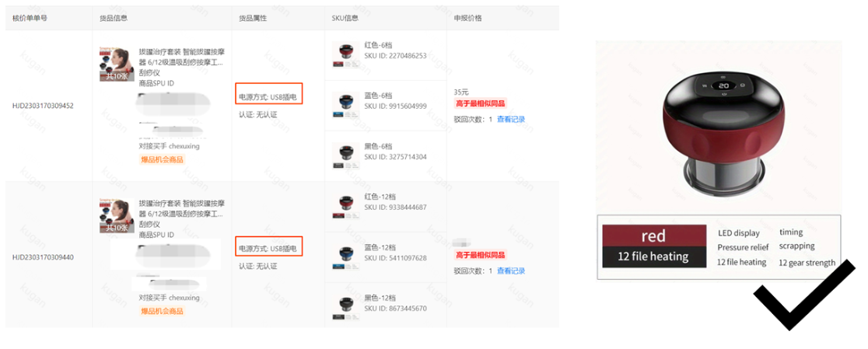
Task: Click second product image showing 共10张
Action: [117, 216]
